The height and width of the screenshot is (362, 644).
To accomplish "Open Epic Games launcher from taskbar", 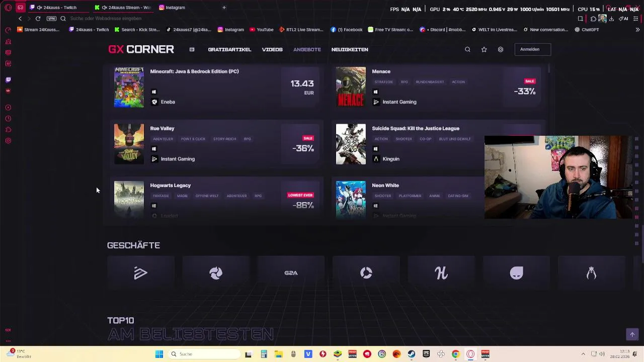I will point(426,354).
